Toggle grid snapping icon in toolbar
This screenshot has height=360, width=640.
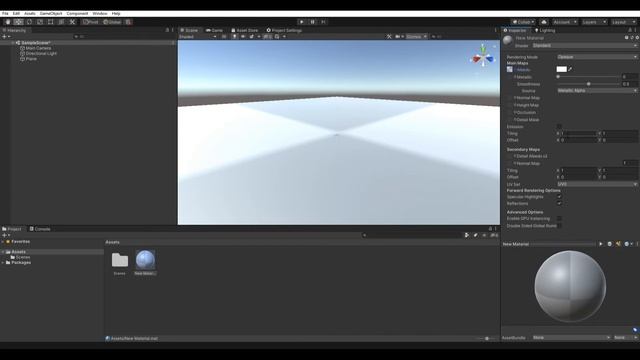[128, 22]
